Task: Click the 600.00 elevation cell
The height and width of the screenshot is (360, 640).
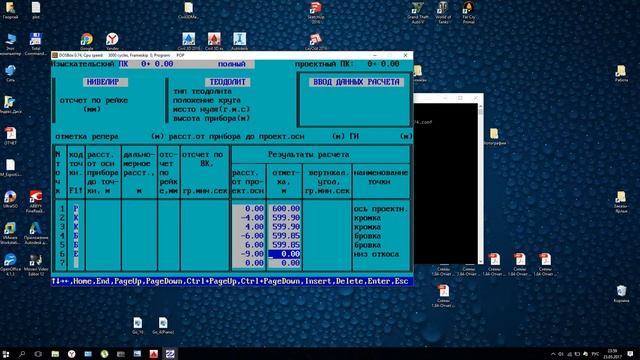Action: [x=284, y=209]
